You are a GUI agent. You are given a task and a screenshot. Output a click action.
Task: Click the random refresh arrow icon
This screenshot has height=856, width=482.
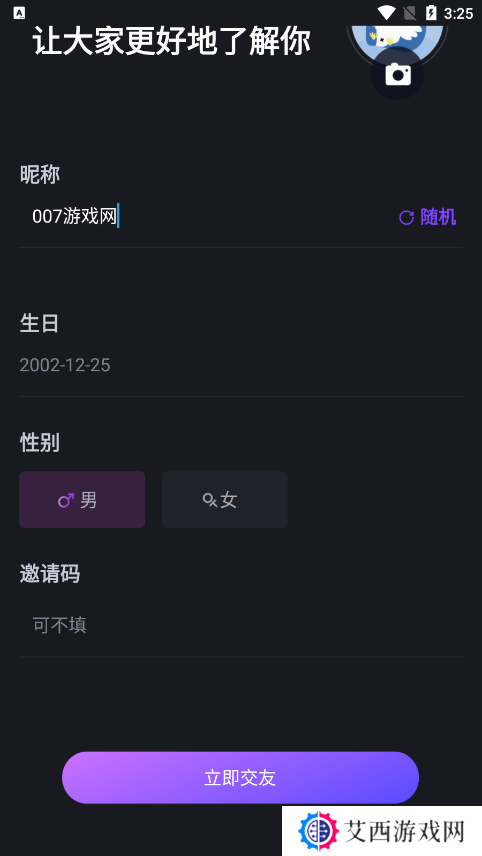tap(406, 218)
